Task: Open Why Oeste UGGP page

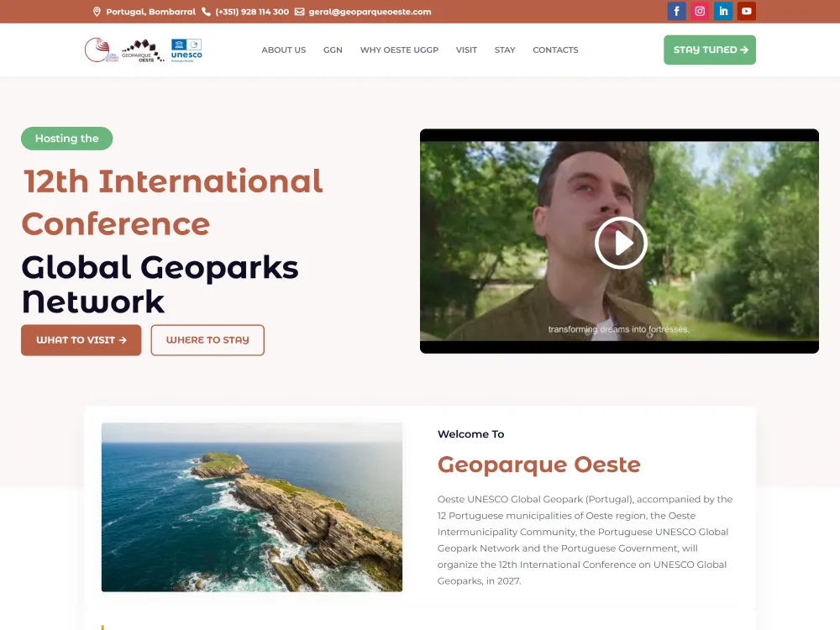Action: click(x=399, y=50)
